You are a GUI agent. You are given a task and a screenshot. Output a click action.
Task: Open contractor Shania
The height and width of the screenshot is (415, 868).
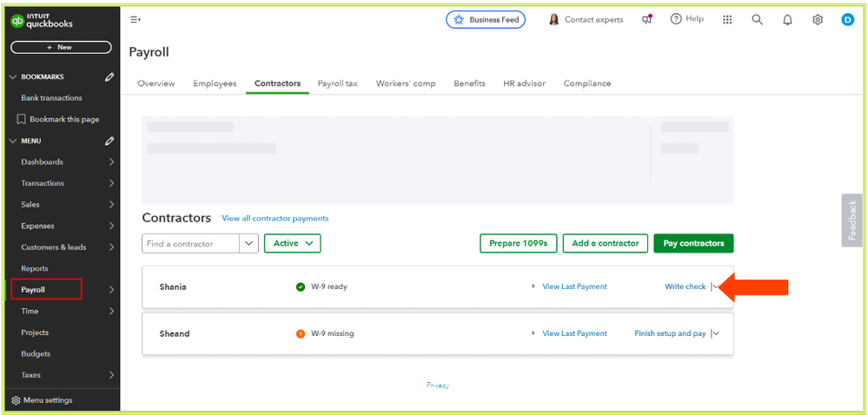tap(173, 287)
